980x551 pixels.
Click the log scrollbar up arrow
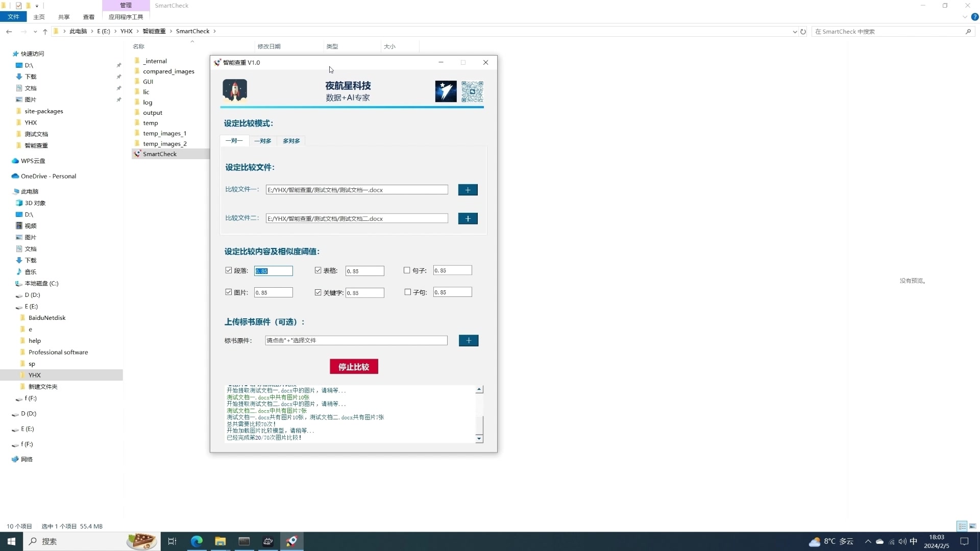point(479,390)
